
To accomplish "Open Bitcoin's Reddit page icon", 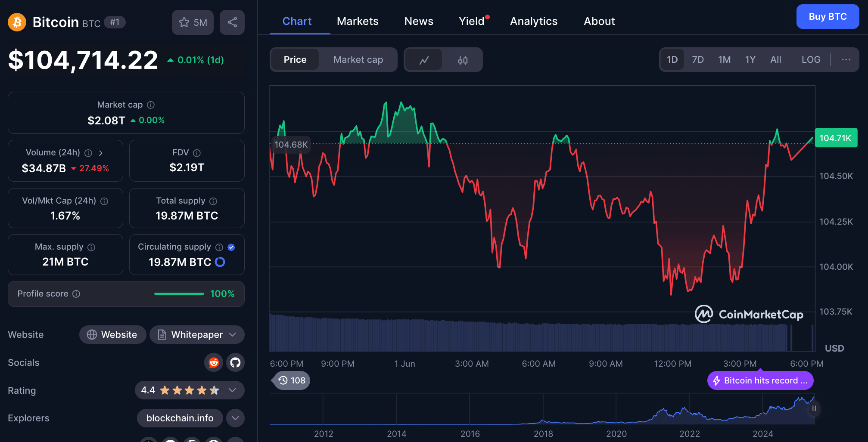I will coord(213,362).
